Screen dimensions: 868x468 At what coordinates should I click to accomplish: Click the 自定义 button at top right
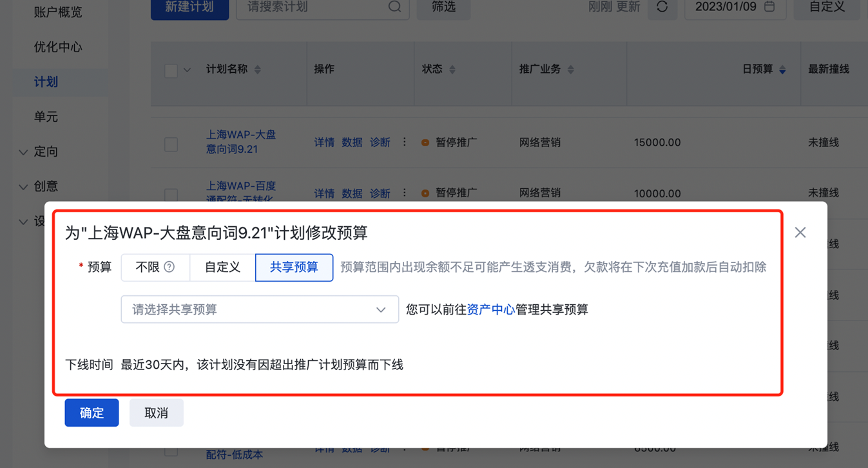pos(827,7)
